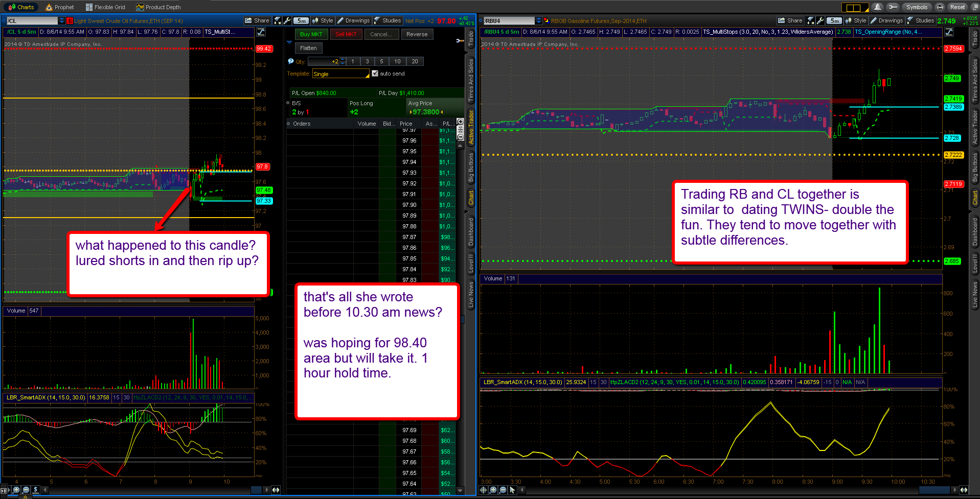Image resolution: width=980 pixels, height=499 pixels.
Task: Open the Style menu on /RBU4 chart
Action: tap(856, 21)
